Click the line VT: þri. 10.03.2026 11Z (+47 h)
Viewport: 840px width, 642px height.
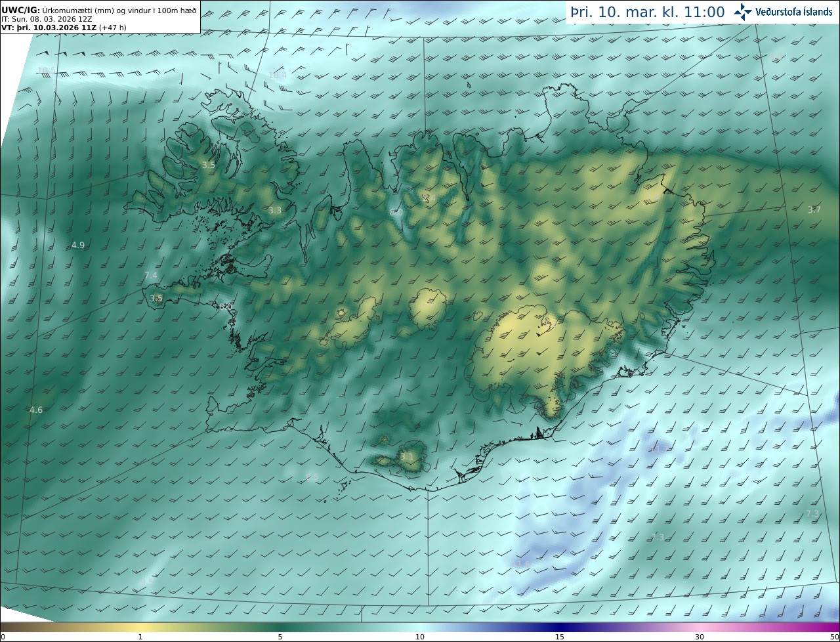(64, 28)
